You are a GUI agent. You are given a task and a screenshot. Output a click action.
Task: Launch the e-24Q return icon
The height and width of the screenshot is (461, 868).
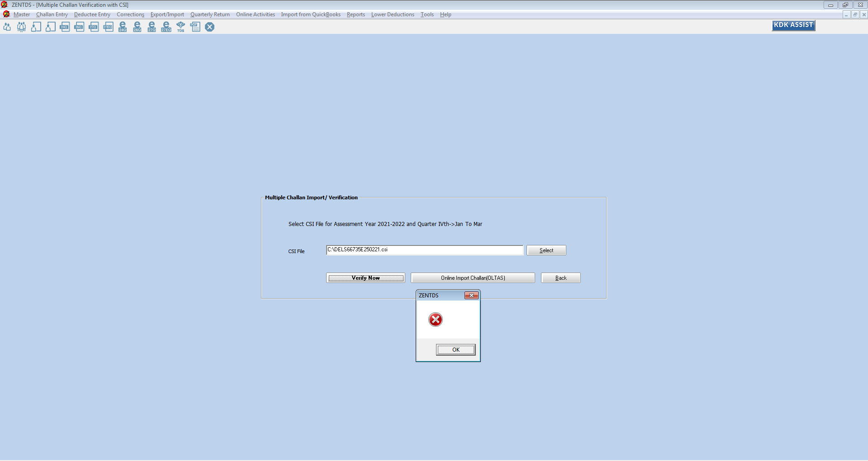click(x=123, y=27)
